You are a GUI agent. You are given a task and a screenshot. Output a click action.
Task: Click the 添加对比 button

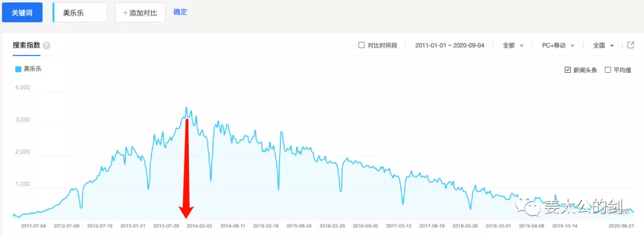tap(140, 13)
